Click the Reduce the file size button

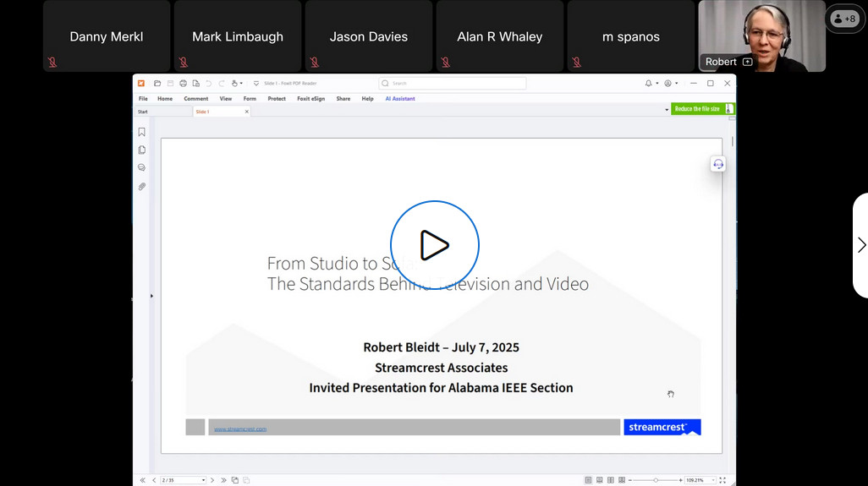[x=697, y=109]
